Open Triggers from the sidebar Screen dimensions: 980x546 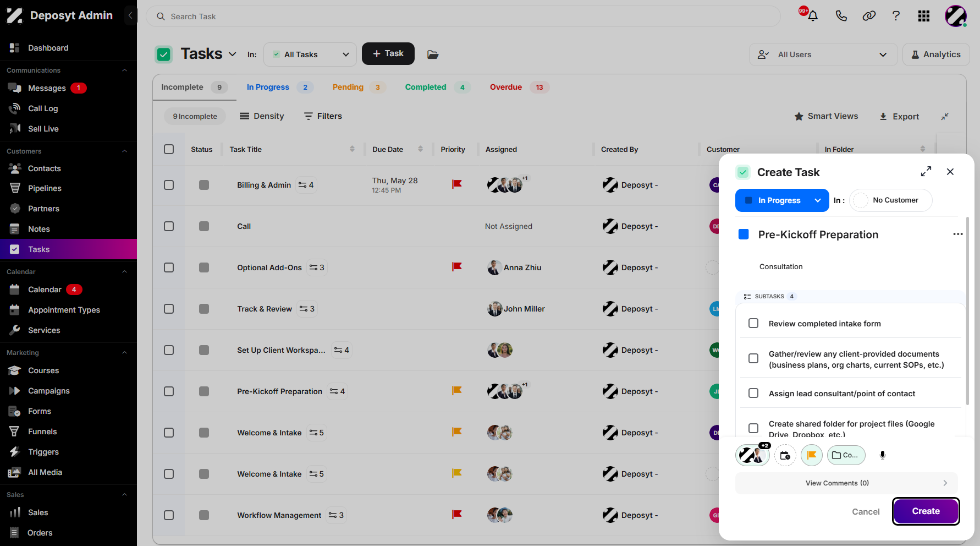coord(43,452)
